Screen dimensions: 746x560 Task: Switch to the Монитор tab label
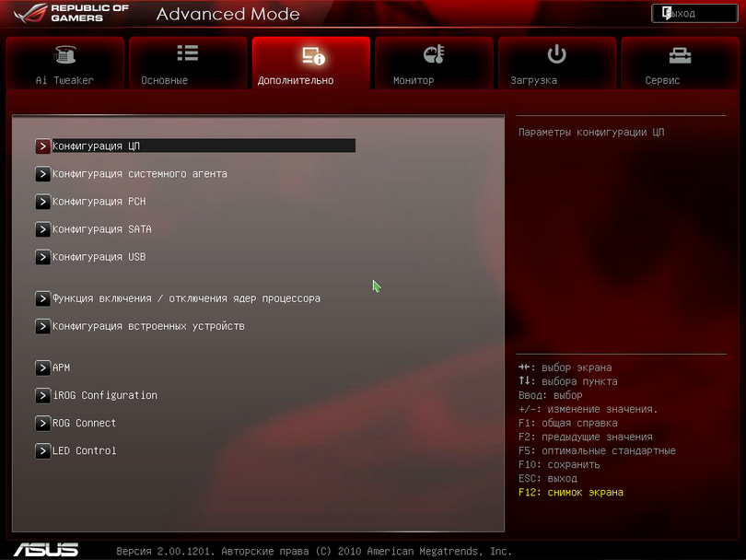(414, 80)
